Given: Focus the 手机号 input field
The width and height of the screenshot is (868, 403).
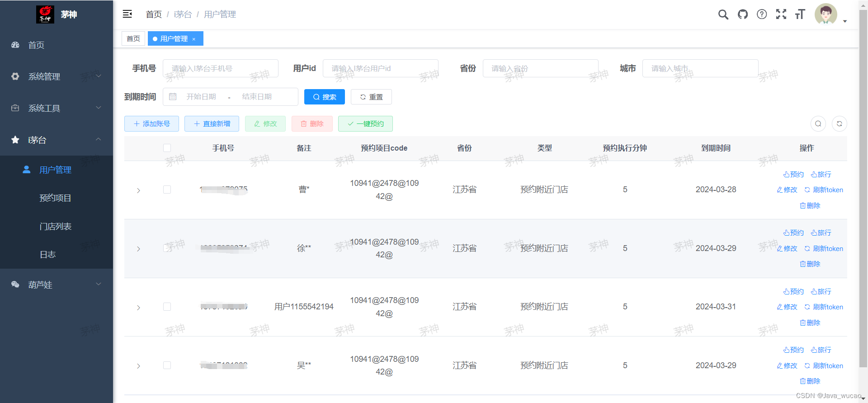Looking at the screenshot, I should [x=221, y=68].
